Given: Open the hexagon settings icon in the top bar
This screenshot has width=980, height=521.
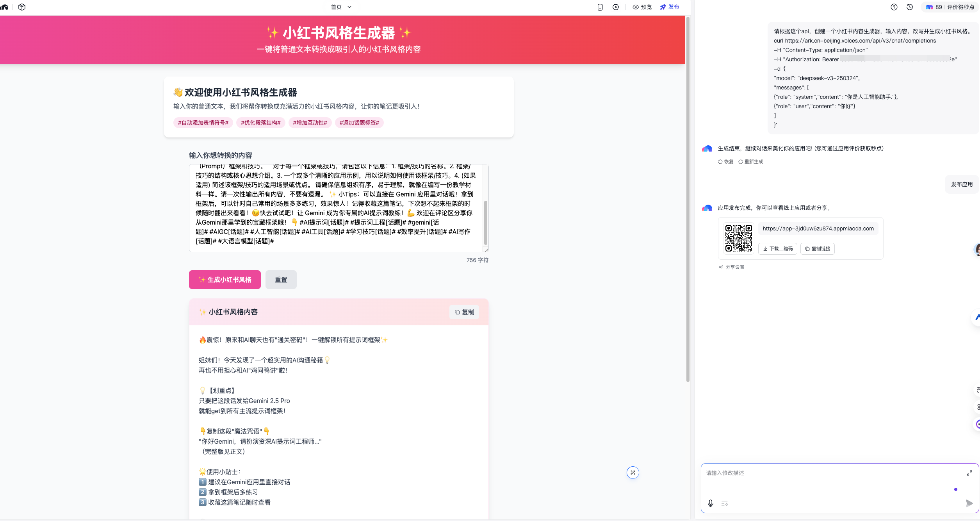Looking at the screenshot, I should pyautogui.click(x=616, y=7).
